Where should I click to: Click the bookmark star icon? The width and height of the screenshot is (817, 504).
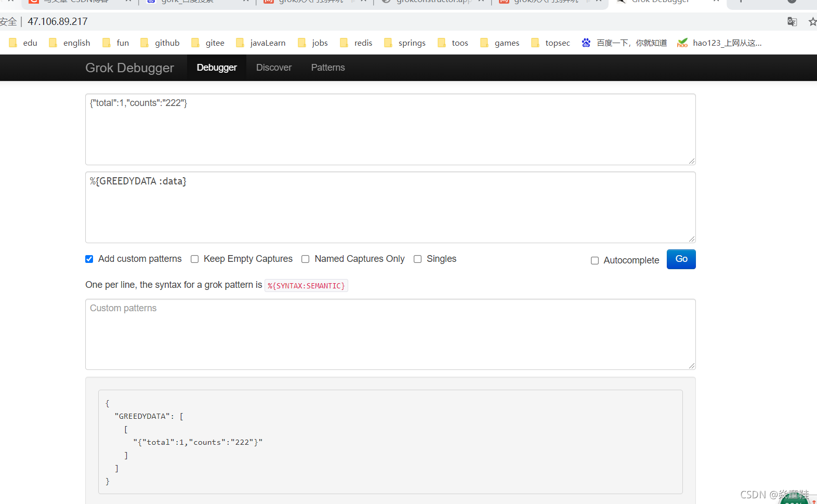(x=812, y=21)
